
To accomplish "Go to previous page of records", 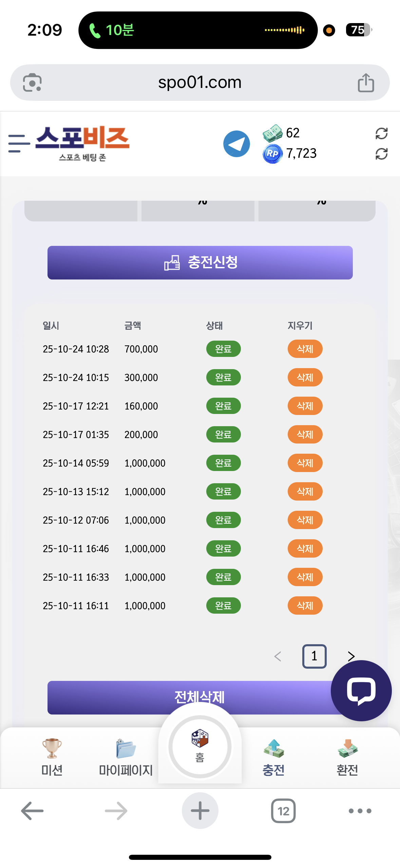I will (278, 656).
